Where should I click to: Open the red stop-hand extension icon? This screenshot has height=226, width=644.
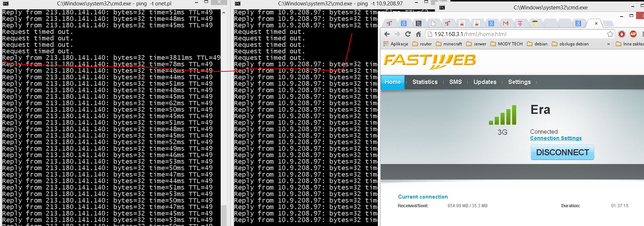point(622,34)
